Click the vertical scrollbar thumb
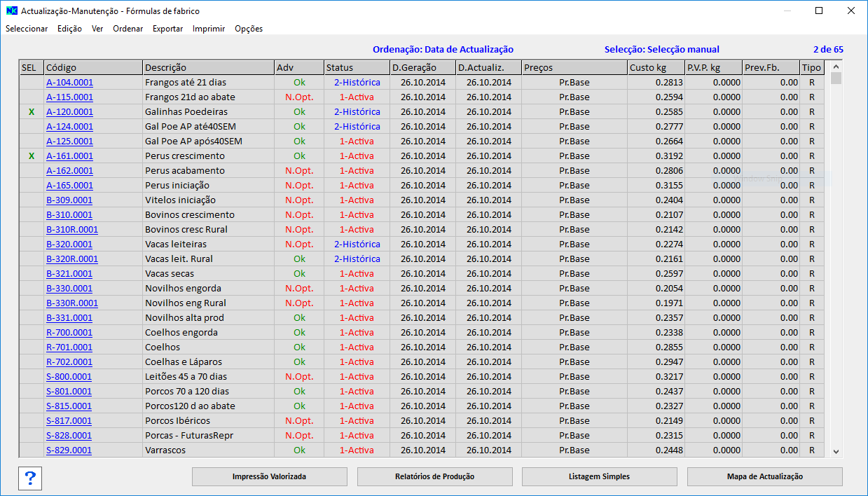This screenshot has height=496, width=868. click(x=836, y=78)
